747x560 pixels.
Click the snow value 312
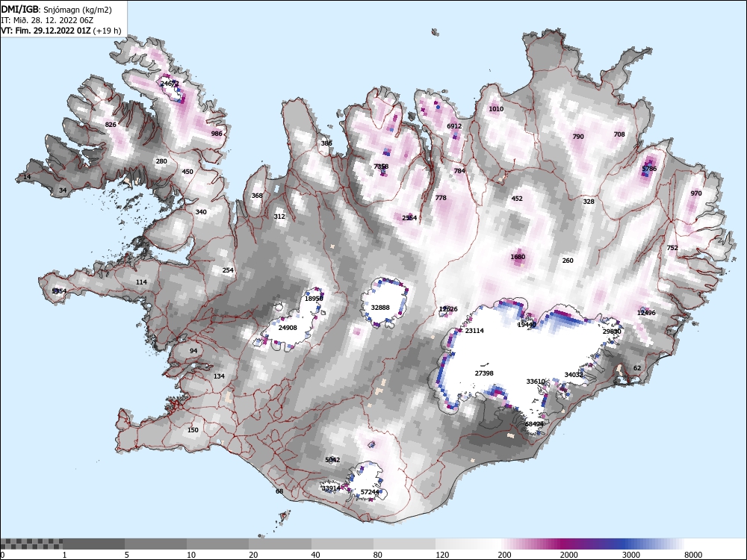[279, 217]
